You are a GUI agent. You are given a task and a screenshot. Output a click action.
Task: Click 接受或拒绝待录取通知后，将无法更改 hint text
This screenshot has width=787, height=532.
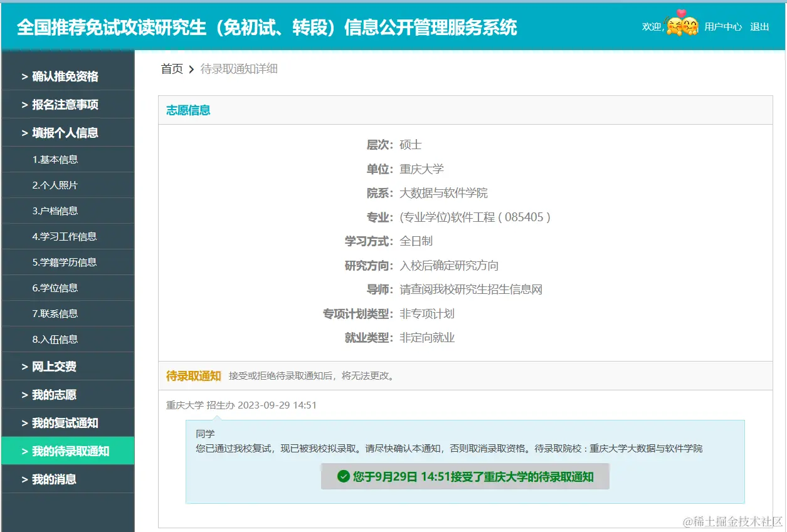point(312,377)
